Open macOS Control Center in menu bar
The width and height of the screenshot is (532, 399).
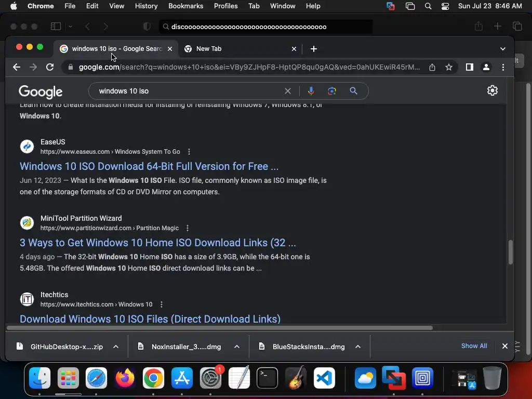[445, 6]
